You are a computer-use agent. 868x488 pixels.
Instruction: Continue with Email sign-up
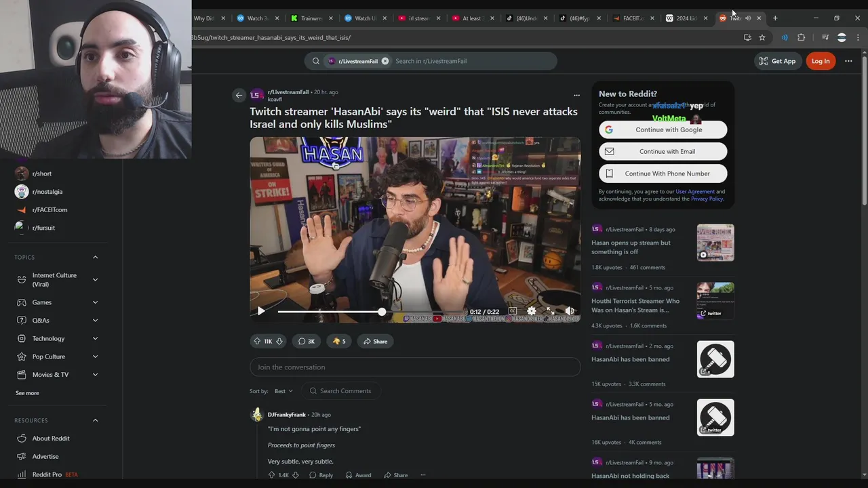663,151
